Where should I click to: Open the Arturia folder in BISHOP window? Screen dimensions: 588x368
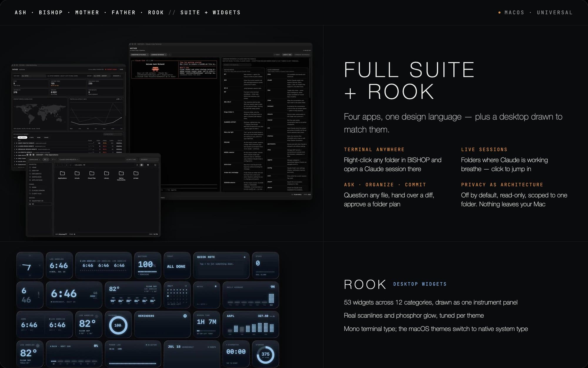(x=77, y=175)
